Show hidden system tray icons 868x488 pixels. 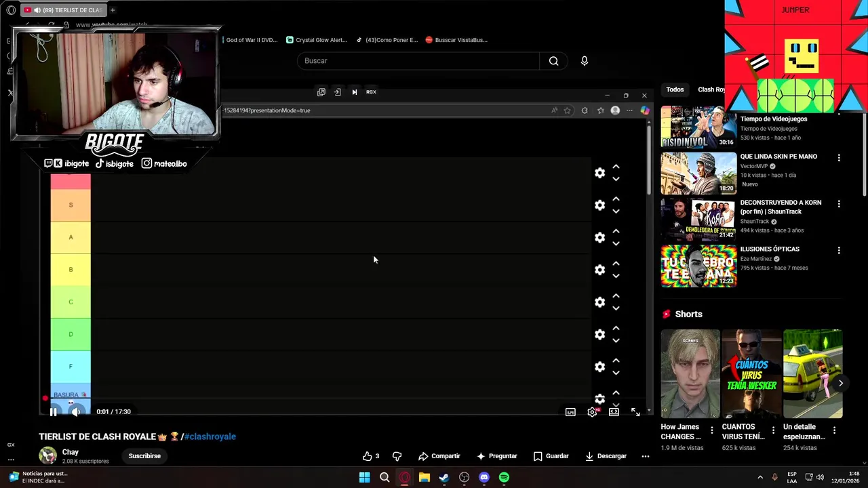(760, 478)
